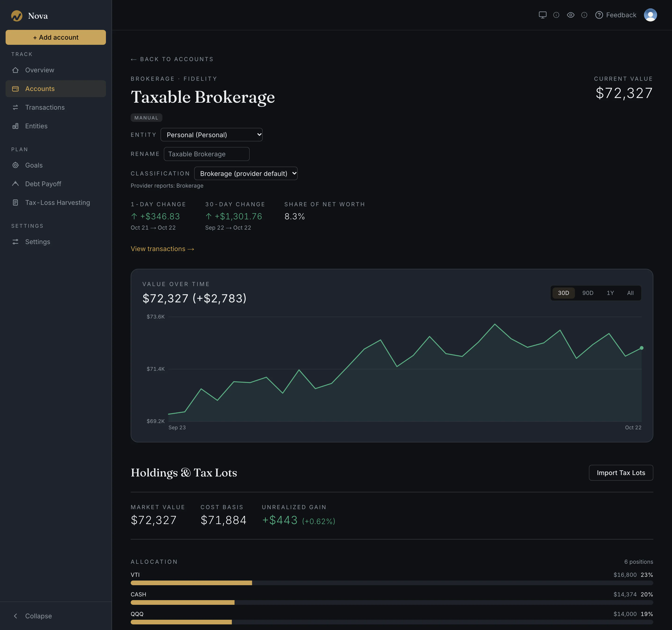This screenshot has width=672, height=630.
Task: Click the Accounts card icon in sidebar
Action: click(x=15, y=89)
